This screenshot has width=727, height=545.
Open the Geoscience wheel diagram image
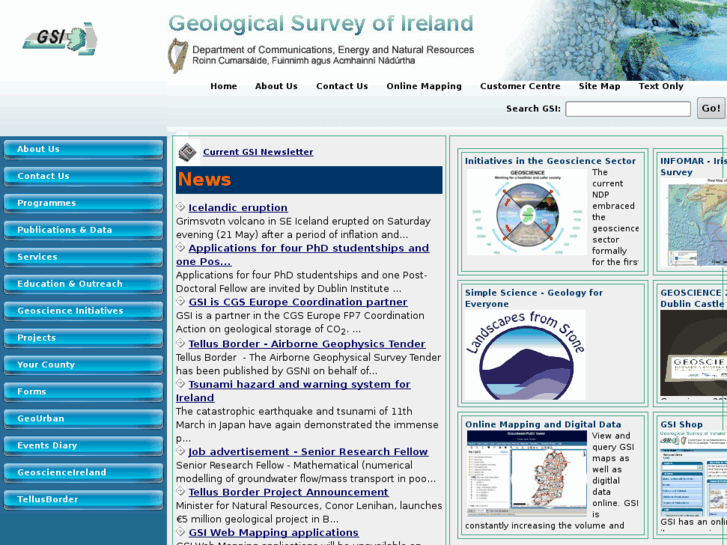point(527,212)
